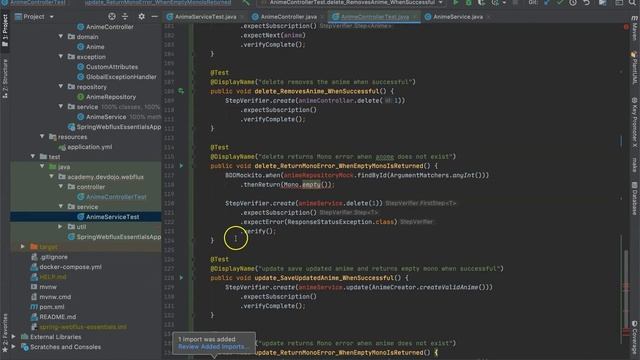Collapse the resources folder

coord(42,136)
